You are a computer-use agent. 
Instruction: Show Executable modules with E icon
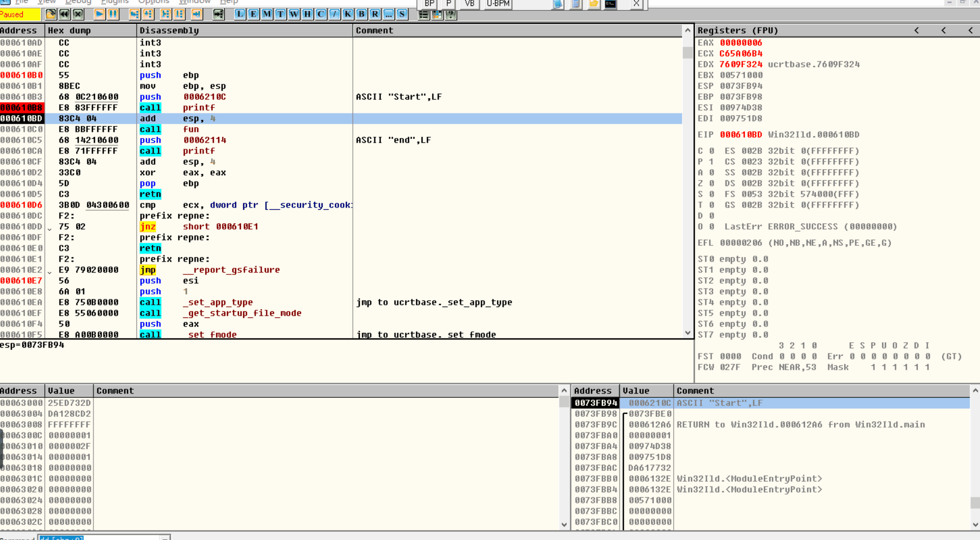(x=253, y=14)
